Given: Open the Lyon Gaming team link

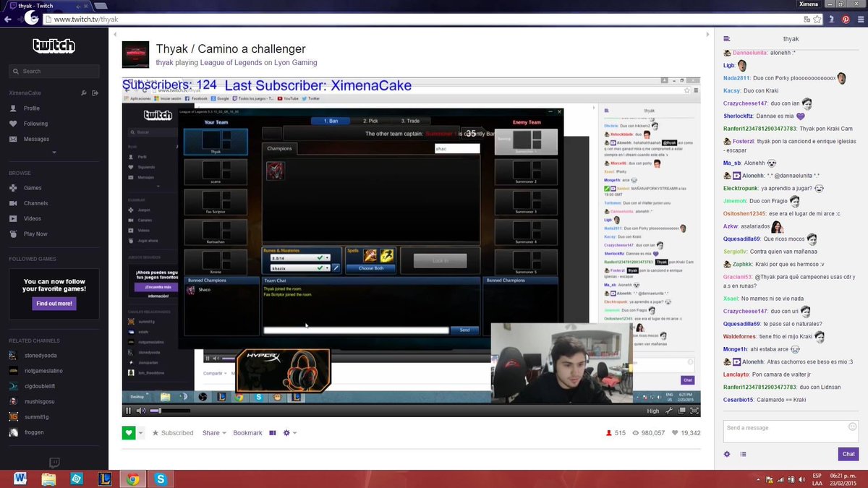Looking at the screenshot, I should [x=295, y=63].
